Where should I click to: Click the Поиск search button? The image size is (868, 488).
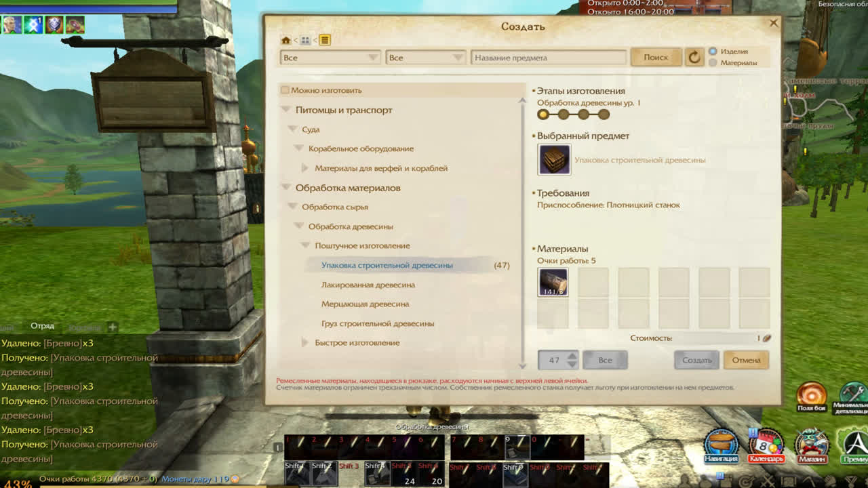pos(656,58)
